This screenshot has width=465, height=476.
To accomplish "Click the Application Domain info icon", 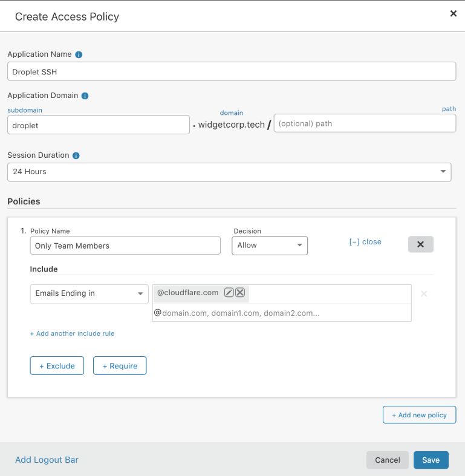I will [85, 96].
